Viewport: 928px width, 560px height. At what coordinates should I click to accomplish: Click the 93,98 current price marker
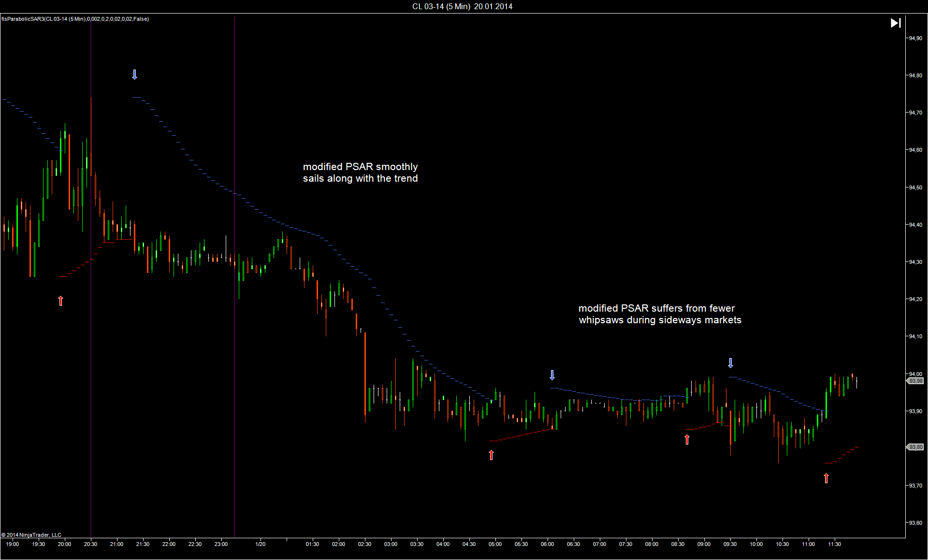(x=915, y=381)
